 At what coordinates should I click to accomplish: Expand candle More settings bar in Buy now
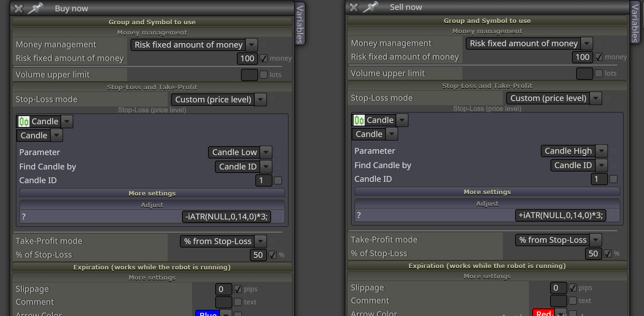click(152, 193)
